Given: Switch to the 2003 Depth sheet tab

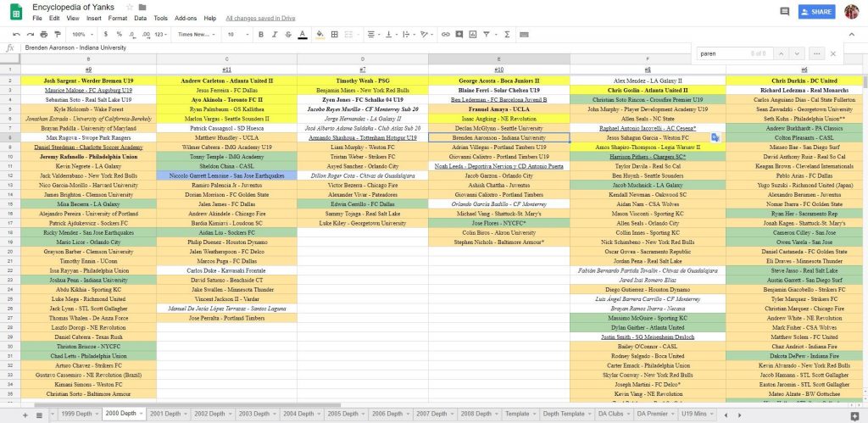Looking at the screenshot, I should 251,415.
